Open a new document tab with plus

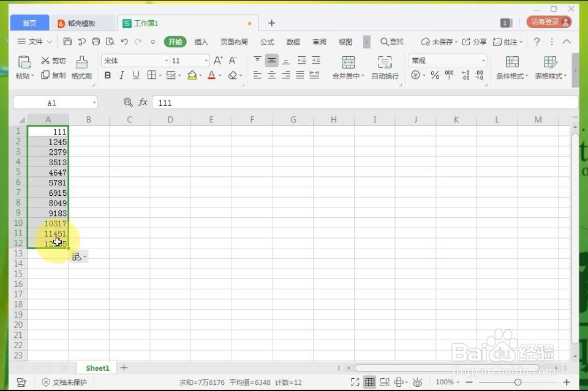click(271, 23)
